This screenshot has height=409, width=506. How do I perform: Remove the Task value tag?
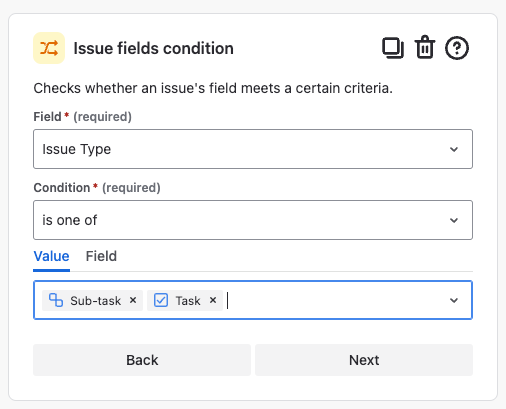(x=213, y=300)
